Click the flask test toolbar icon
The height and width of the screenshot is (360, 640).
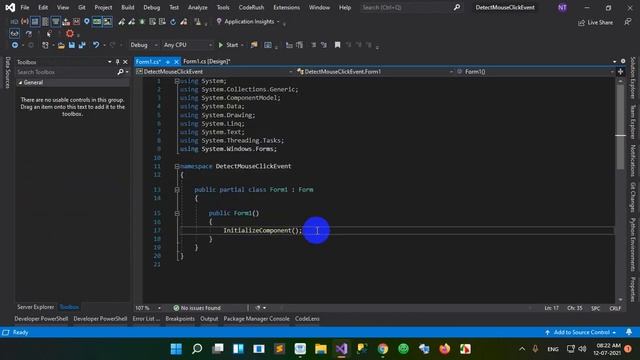pos(198,22)
